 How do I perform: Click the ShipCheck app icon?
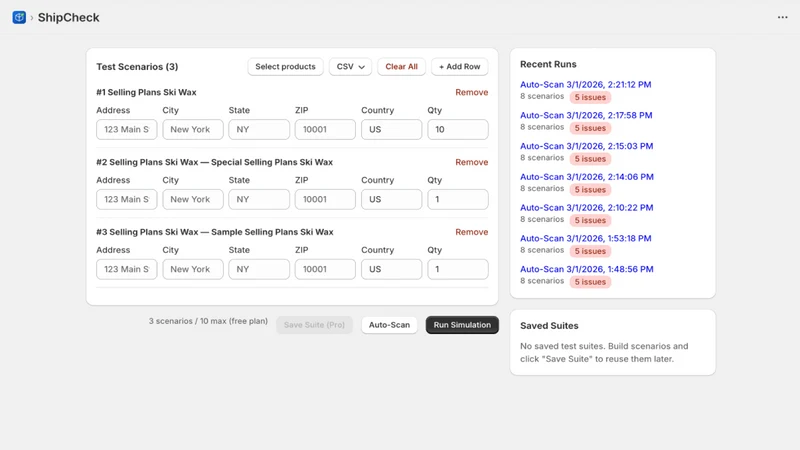click(x=19, y=17)
